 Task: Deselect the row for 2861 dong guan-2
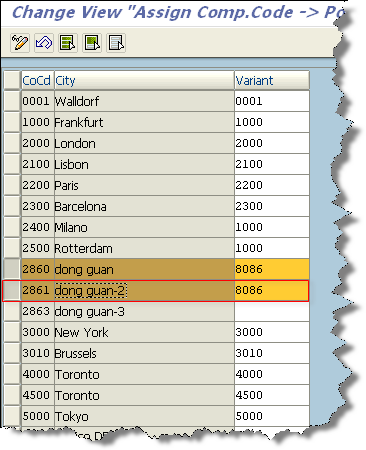pos(12,290)
